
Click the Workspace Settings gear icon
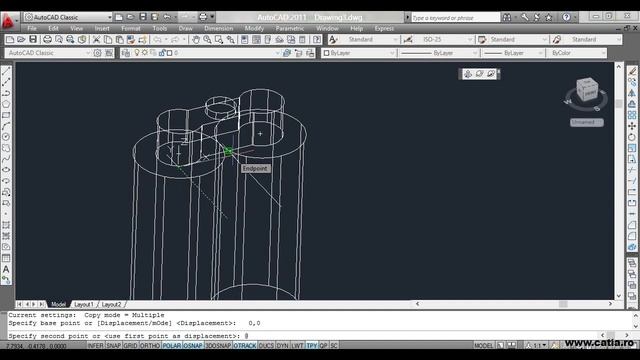coord(97,53)
